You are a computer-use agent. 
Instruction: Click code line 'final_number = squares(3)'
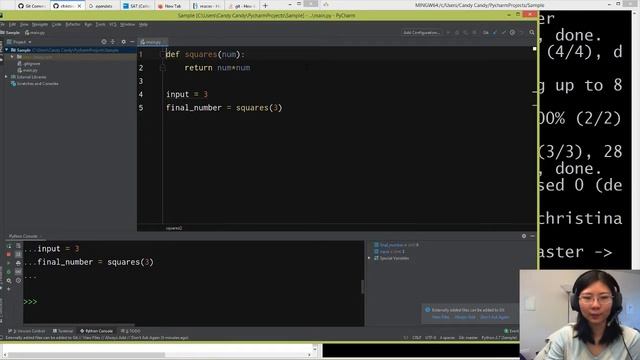(x=224, y=108)
